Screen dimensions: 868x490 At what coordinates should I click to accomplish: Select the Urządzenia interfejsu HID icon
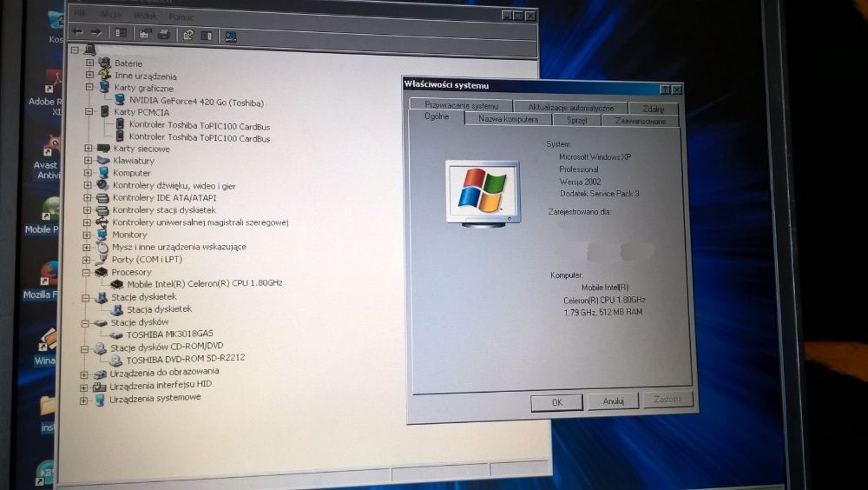(99, 387)
